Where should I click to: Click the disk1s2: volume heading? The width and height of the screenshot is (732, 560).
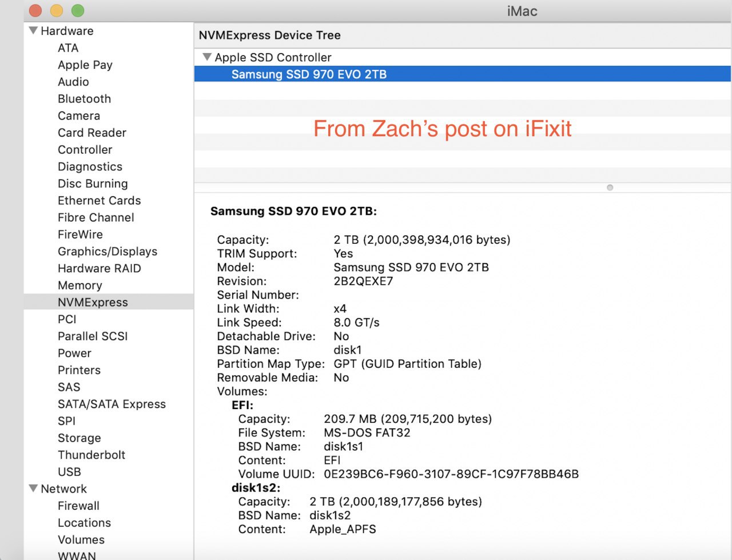pos(256,488)
